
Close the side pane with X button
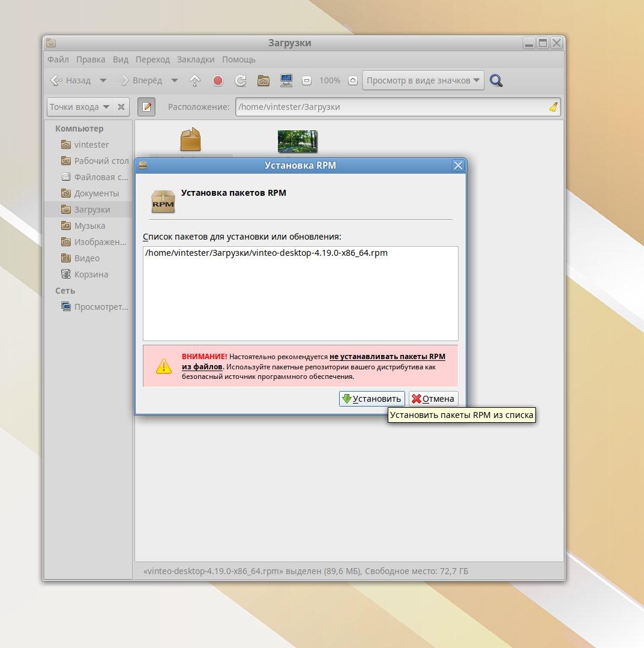coord(121,107)
